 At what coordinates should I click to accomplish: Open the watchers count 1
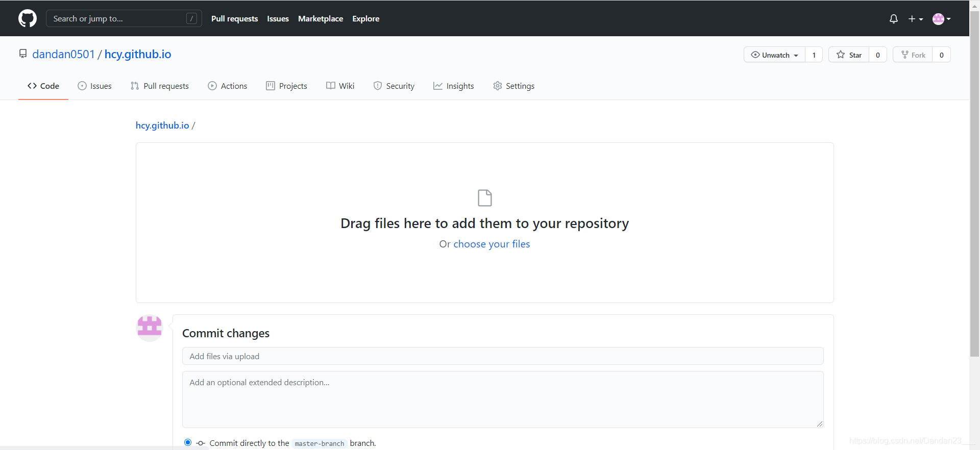[814, 55]
